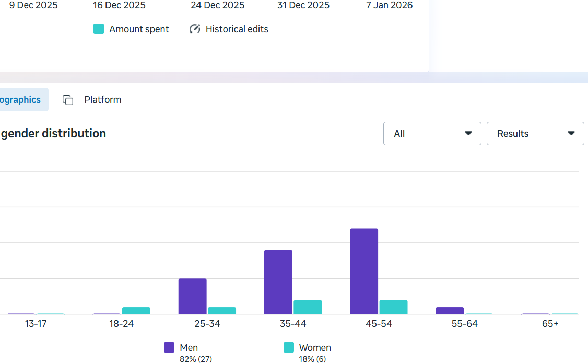
Task: Switch to the Platform tab
Action: 102,99
